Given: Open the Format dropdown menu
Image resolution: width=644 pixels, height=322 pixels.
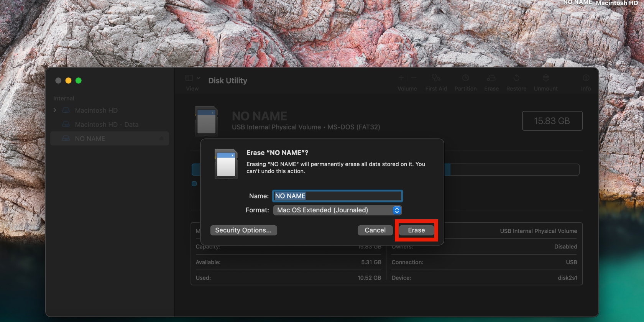Looking at the screenshot, I should pyautogui.click(x=337, y=210).
